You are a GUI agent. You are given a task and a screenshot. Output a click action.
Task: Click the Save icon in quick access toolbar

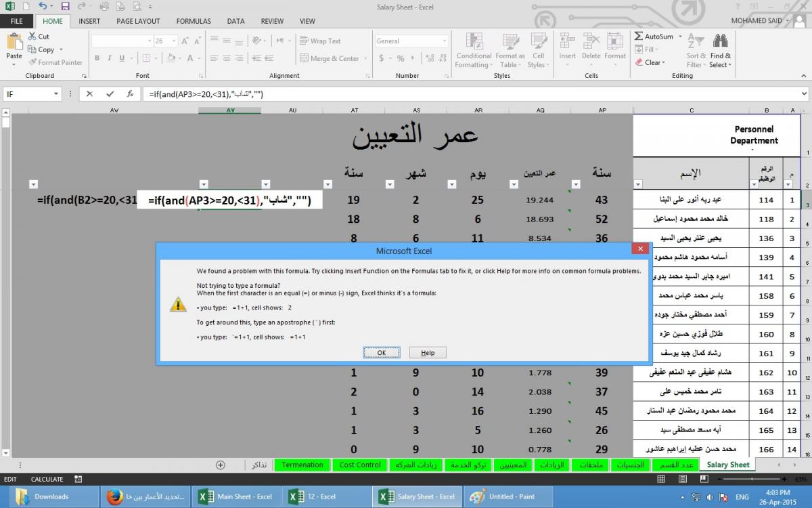(x=65, y=6)
